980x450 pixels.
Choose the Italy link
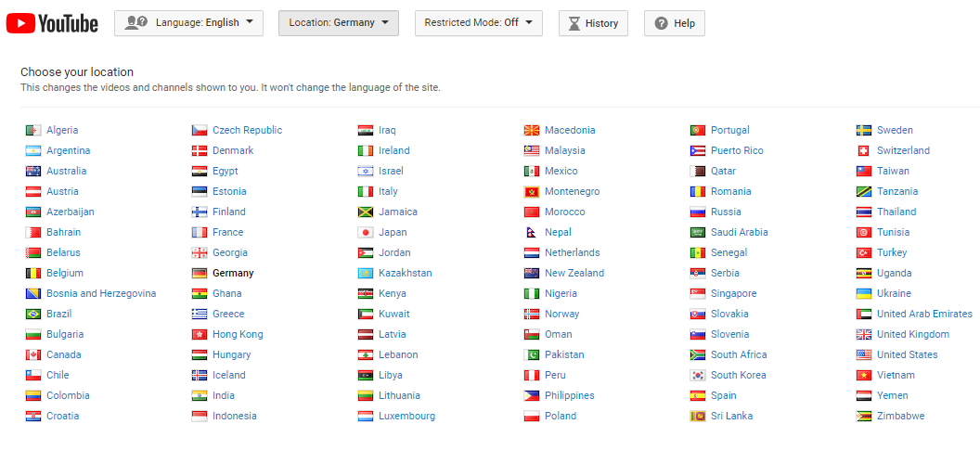coord(388,191)
